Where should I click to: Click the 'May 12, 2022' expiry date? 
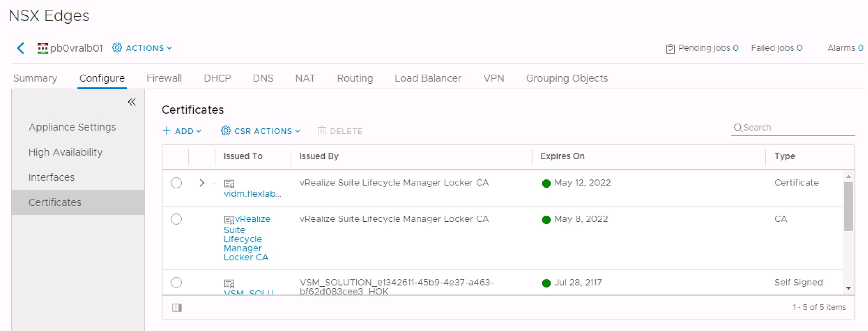tap(582, 183)
